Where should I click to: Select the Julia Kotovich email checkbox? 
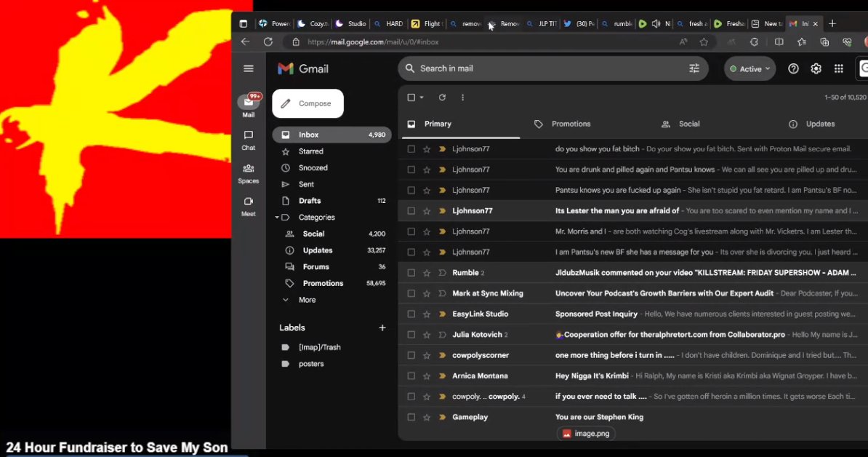pos(411,335)
